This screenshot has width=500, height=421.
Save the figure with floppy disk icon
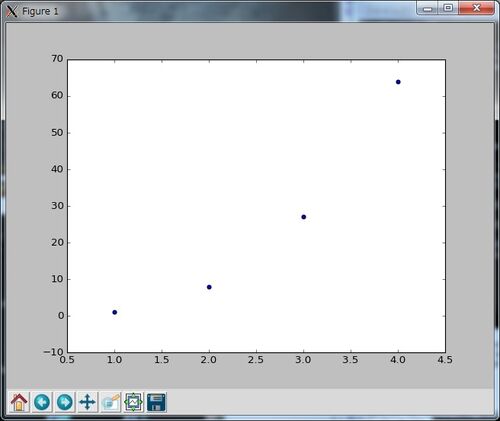click(156, 402)
